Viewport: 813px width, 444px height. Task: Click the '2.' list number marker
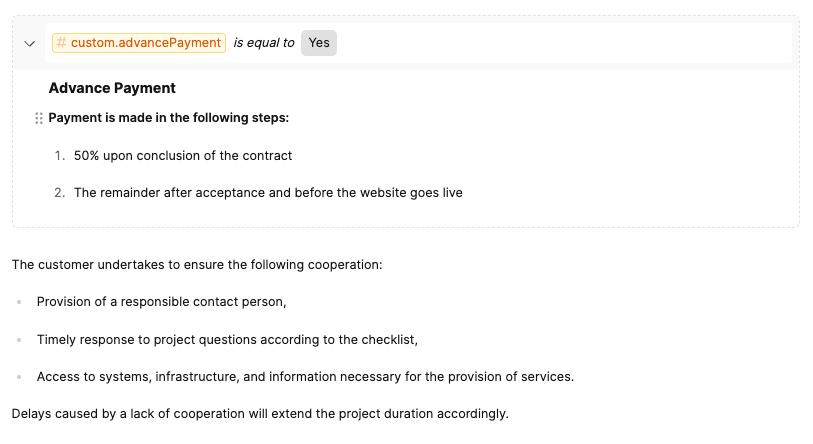point(60,193)
